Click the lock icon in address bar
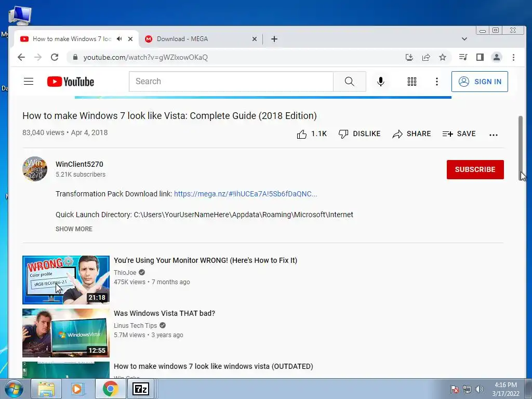 (75, 57)
